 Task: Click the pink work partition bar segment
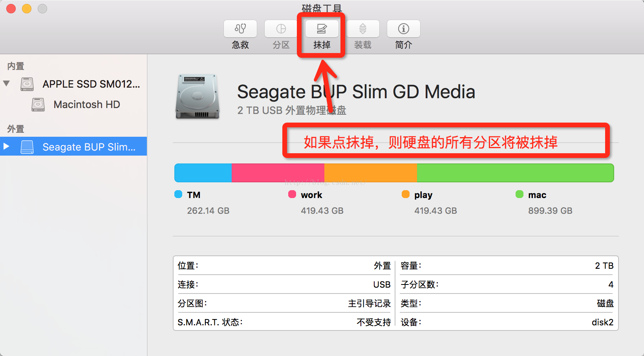click(278, 173)
